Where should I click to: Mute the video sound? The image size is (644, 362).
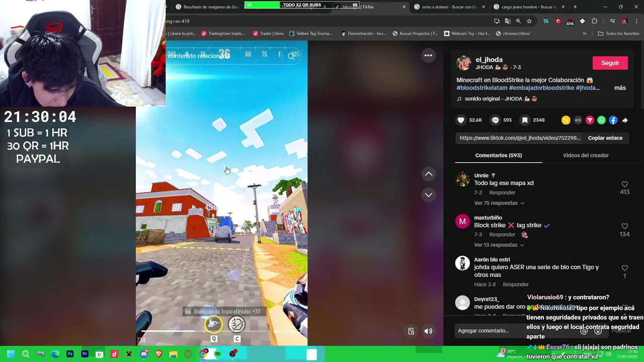[x=428, y=331]
